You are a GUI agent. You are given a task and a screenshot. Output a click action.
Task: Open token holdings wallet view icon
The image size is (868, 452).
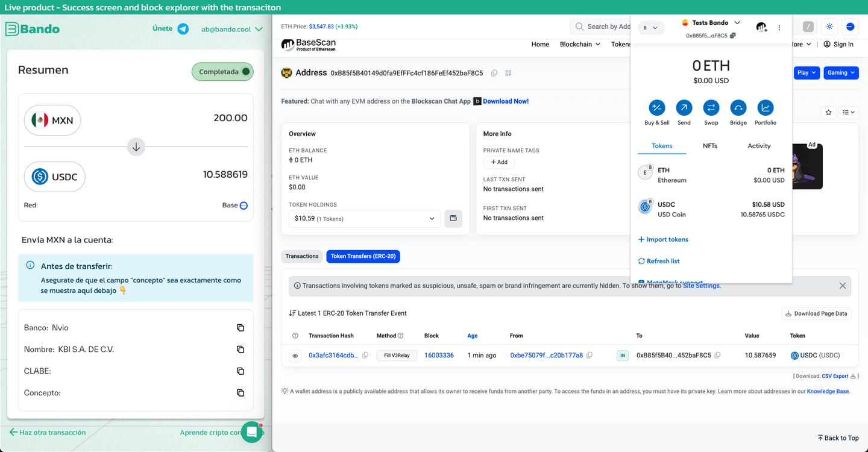click(x=453, y=218)
